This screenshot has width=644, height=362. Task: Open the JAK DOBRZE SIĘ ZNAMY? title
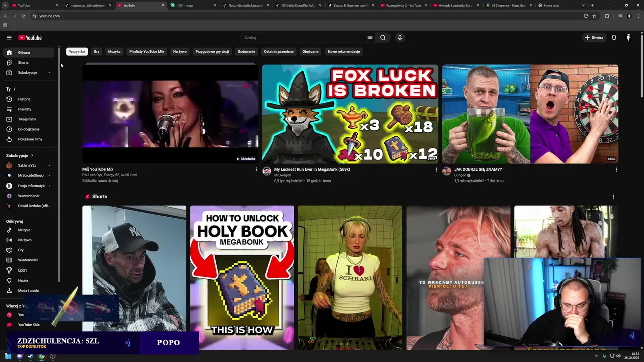[478, 170]
